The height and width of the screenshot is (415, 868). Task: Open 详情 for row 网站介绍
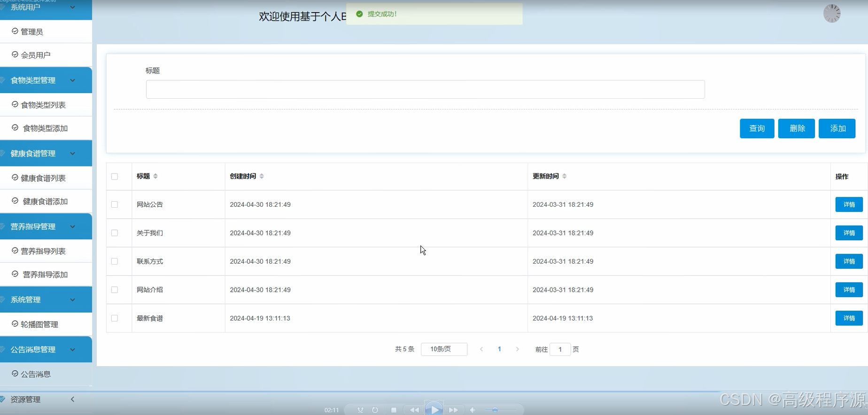click(849, 290)
